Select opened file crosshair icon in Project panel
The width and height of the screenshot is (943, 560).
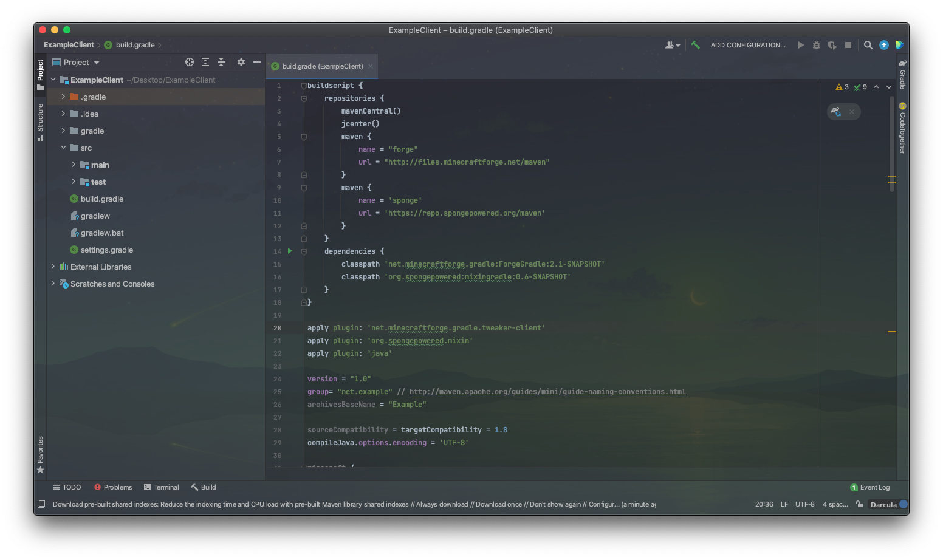(x=190, y=62)
